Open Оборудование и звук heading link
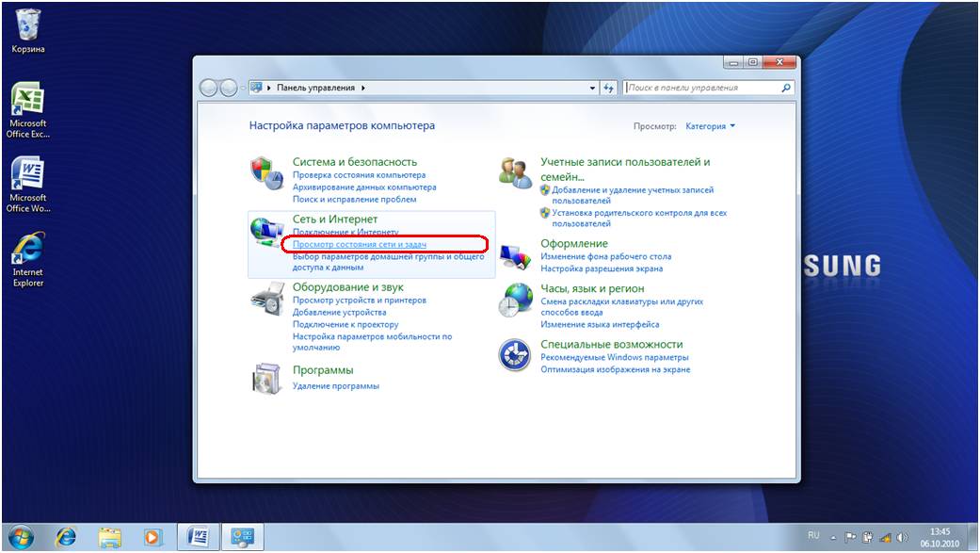Image resolution: width=980 pixels, height=553 pixels. (348, 287)
